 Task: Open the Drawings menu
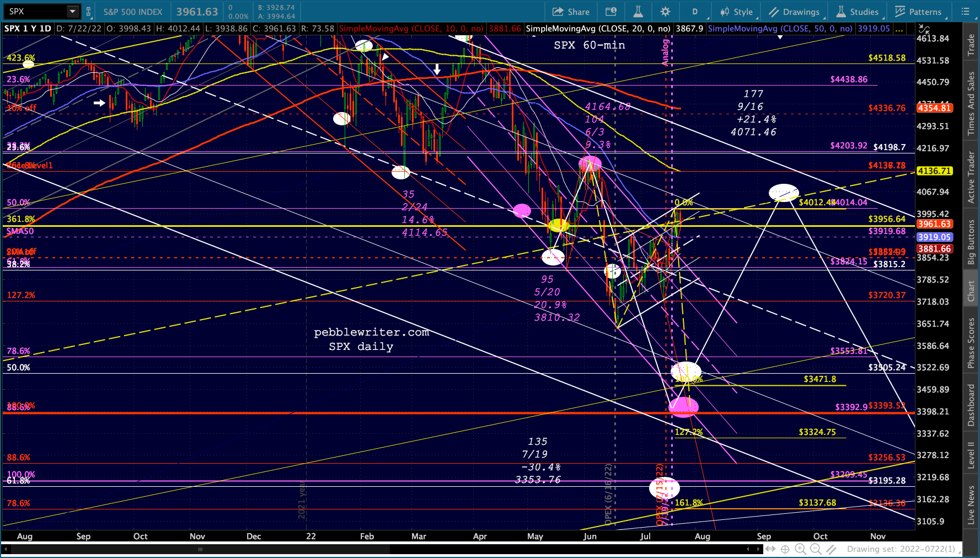point(794,12)
